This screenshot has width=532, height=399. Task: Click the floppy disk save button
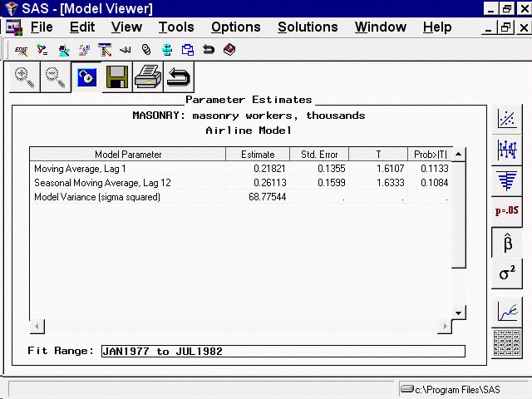click(117, 77)
